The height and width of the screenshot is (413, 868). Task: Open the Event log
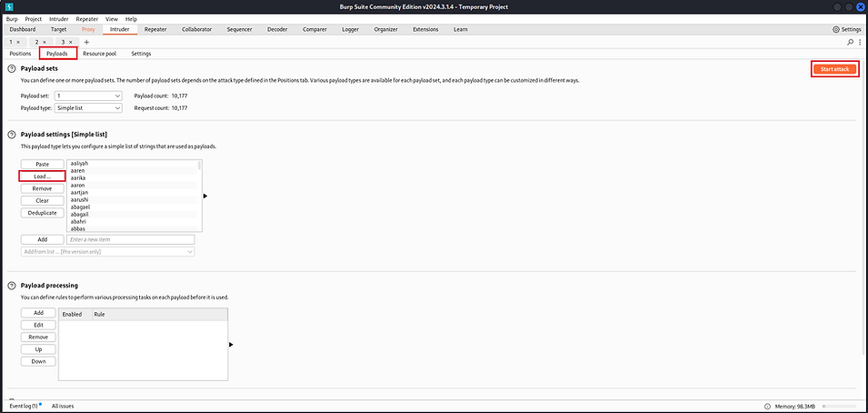click(25, 406)
